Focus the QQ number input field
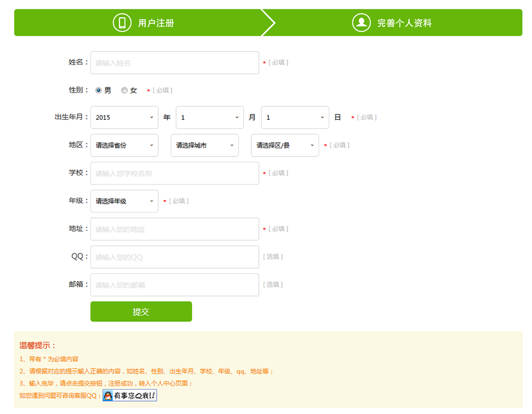 pyautogui.click(x=175, y=257)
